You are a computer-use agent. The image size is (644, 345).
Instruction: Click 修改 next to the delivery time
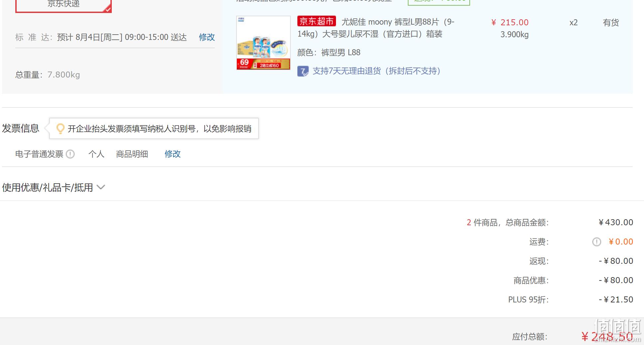(207, 37)
